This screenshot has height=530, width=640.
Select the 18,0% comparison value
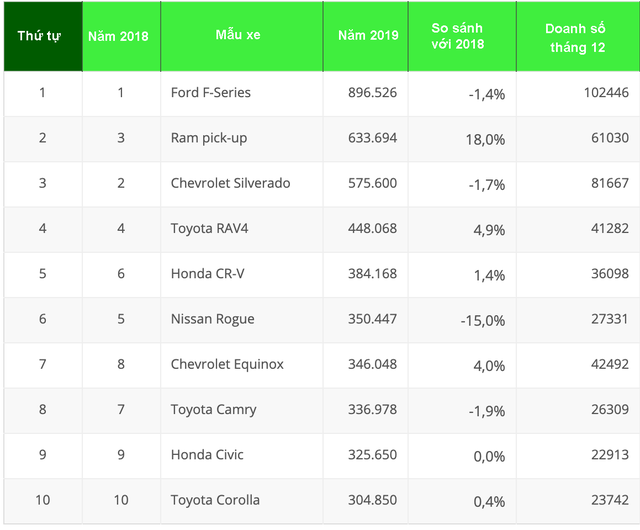(x=486, y=139)
